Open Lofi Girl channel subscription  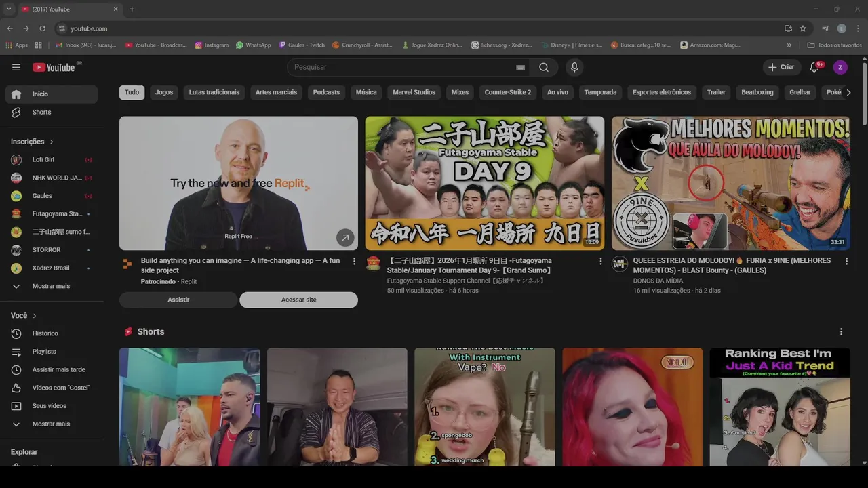pos(52,159)
